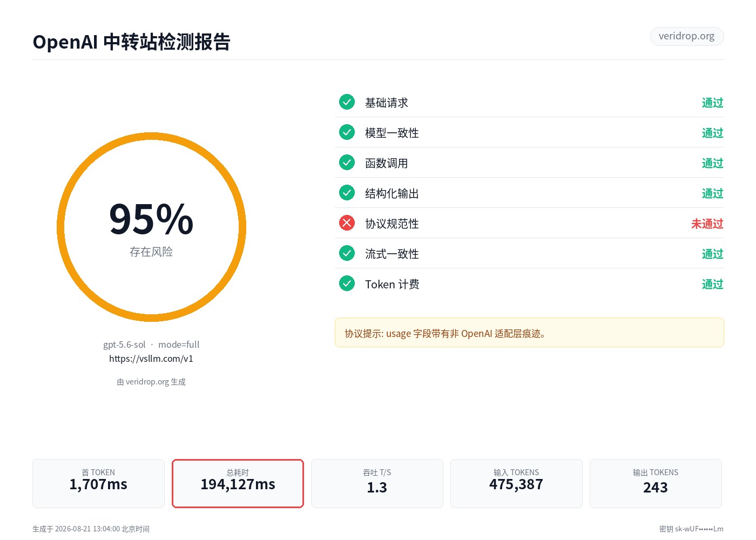Select the 首 TOKEN 1,707ms card
The width and height of the screenshot is (756, 540).
98,483
